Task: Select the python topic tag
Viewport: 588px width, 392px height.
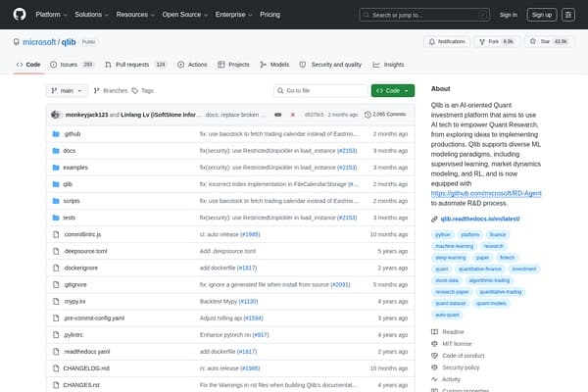Action: tap(443, 235)
